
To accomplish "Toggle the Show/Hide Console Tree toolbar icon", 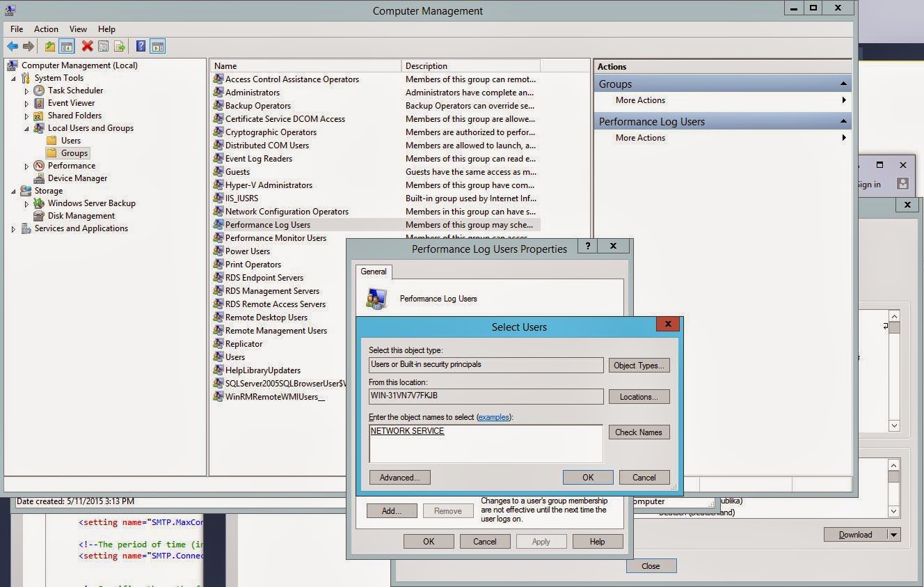I will [67, 47].
